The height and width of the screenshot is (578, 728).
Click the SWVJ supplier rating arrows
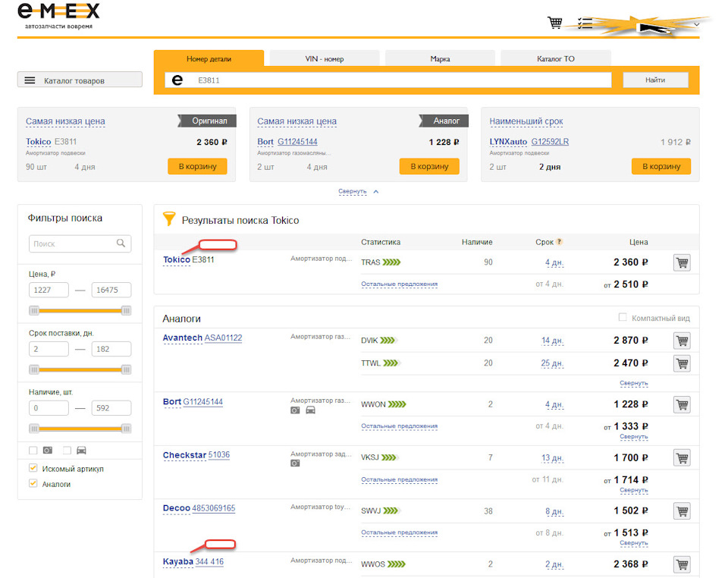pyautogui.click(x=391, y=510)
